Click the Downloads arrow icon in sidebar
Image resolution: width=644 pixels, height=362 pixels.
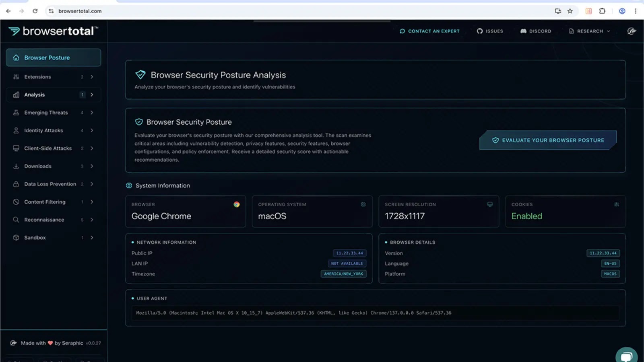pyautogui.click(x=91, y=166)
